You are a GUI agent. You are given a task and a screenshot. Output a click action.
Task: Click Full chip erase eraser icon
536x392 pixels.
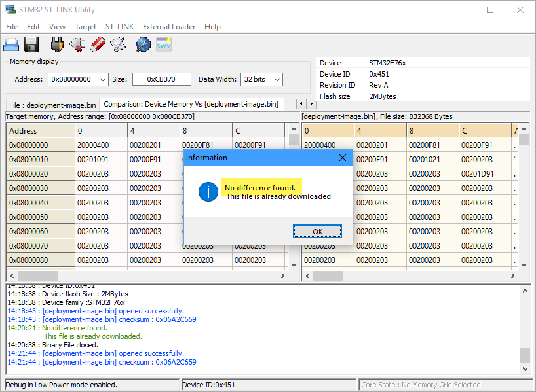[98, 45]
